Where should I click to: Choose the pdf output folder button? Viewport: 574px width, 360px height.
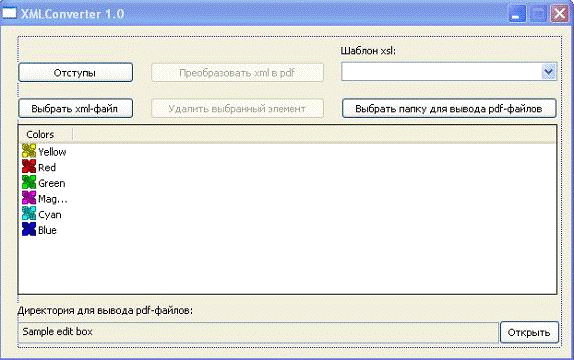(449, 108)
